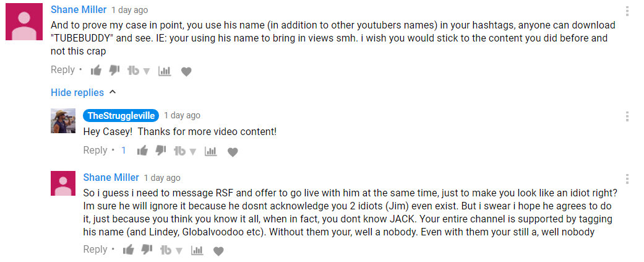This screenshot has height=262, width=644.
Task: Open options menu for TheStruggleville reply
Action: pos(627,116)
